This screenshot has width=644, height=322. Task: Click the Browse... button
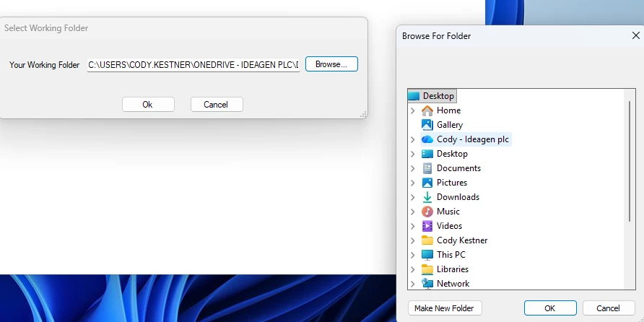coord(331,64)
